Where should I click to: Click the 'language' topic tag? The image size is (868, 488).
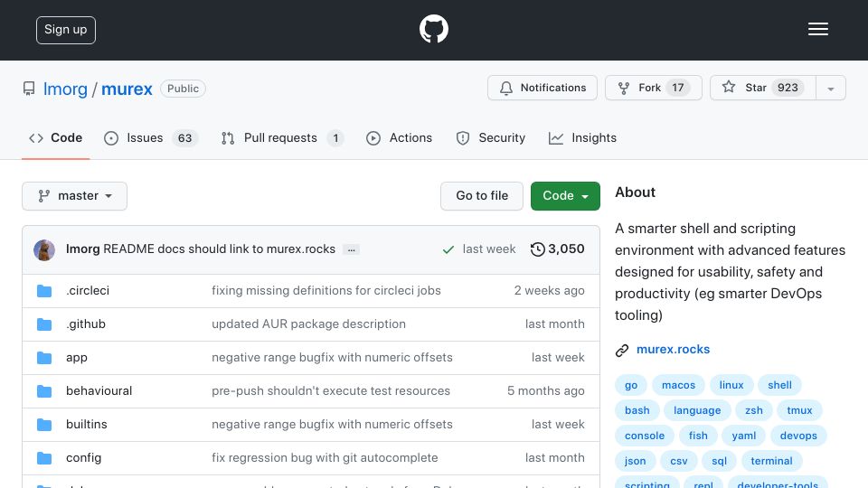tap(697, 410)
